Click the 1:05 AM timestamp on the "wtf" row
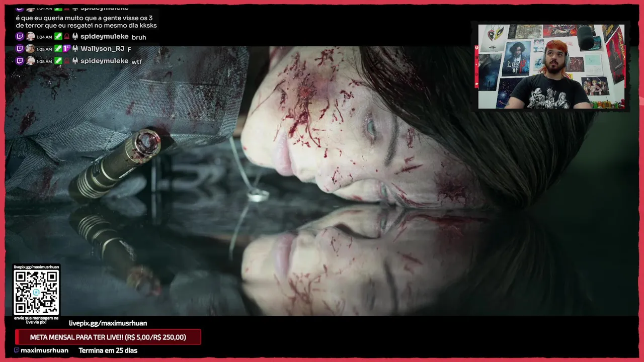The height and width of the screenshot is (362, 644). pyautogui.click(x=44, y=61)
